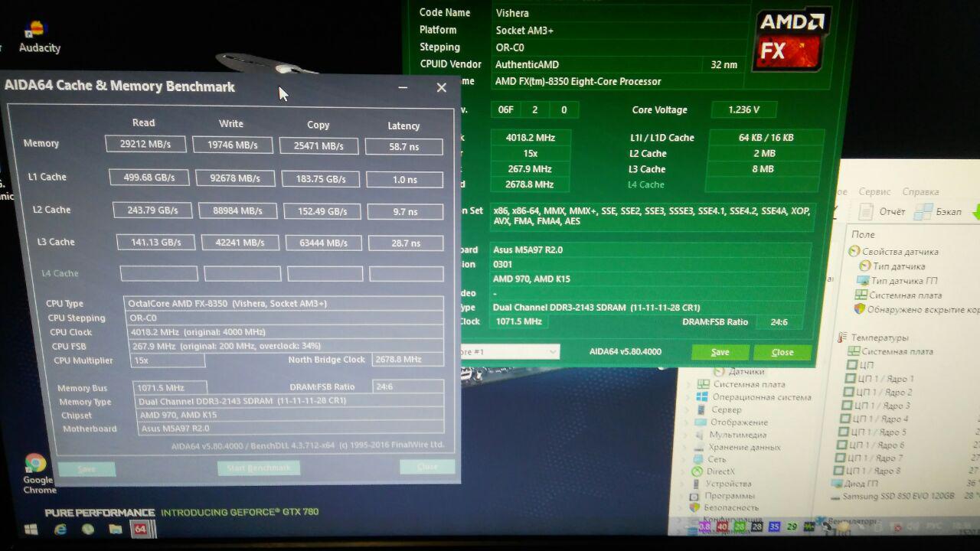Open the Сервис menu in AIDA64
The width and height of the screenshot is (980, 551).
[874, 191]
